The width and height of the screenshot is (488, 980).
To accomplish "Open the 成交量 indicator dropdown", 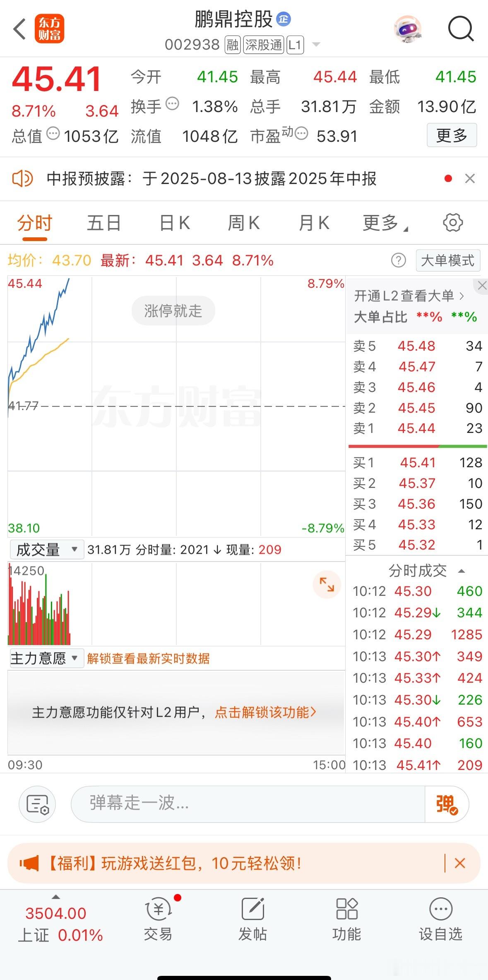I will tap(47, 550).
